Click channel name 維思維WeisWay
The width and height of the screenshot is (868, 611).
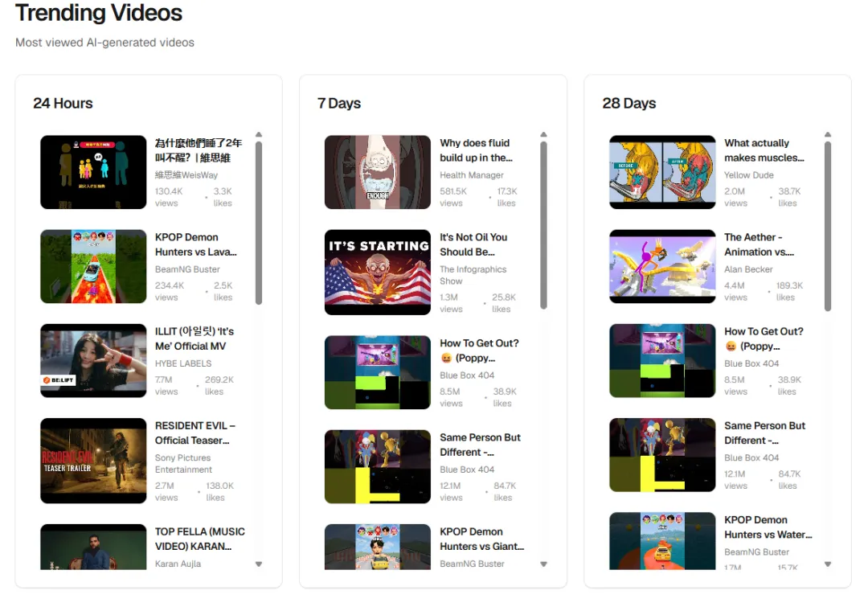(186, 175)
